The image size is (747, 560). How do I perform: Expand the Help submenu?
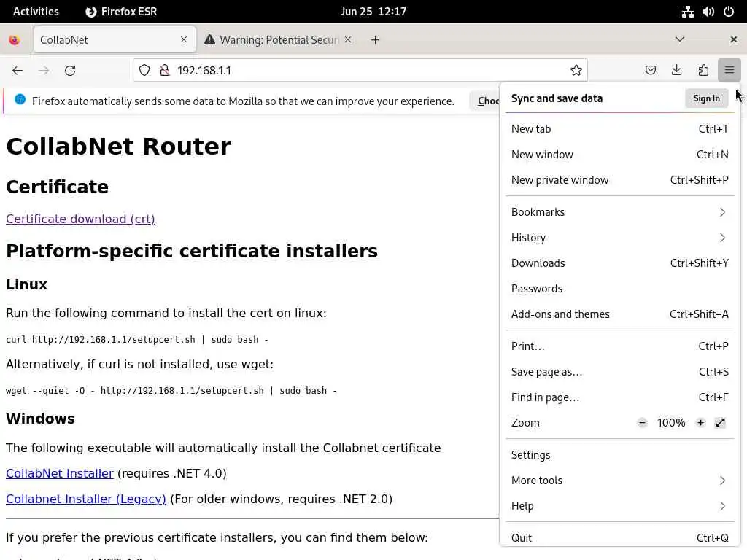620,506
